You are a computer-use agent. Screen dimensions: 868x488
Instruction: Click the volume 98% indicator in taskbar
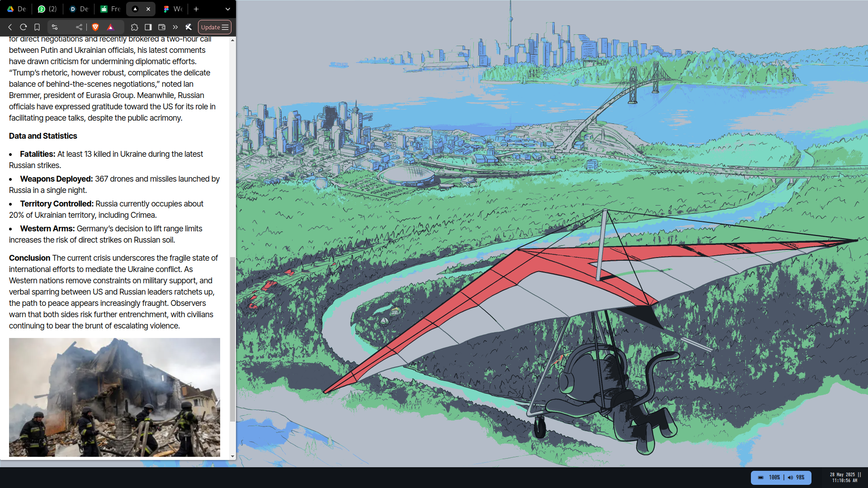797,478
